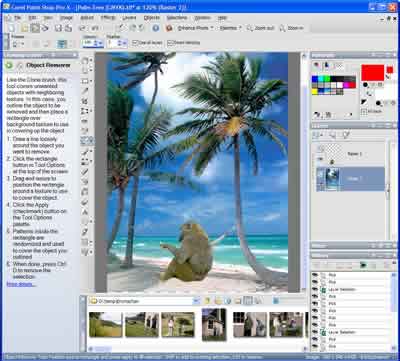Viewport: 400px width, 361px height.
Task: Click the New Raster Layer icon
Action: click(x=317, y=135)
